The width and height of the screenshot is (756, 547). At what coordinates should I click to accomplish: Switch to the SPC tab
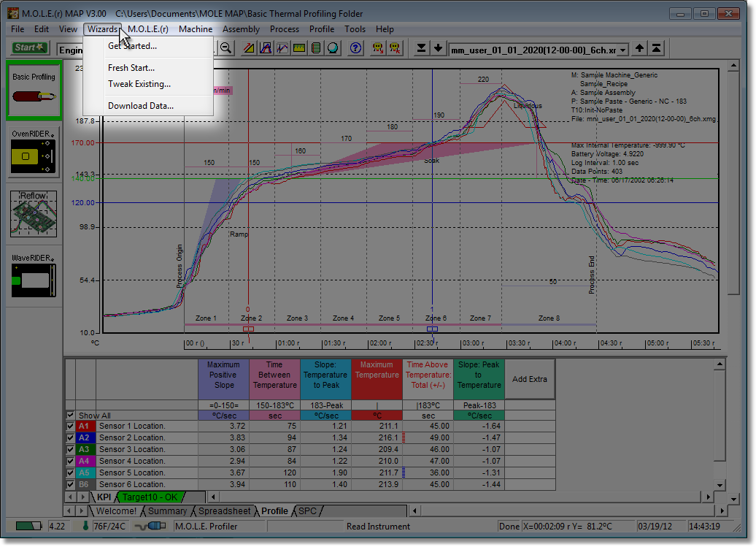308,510
